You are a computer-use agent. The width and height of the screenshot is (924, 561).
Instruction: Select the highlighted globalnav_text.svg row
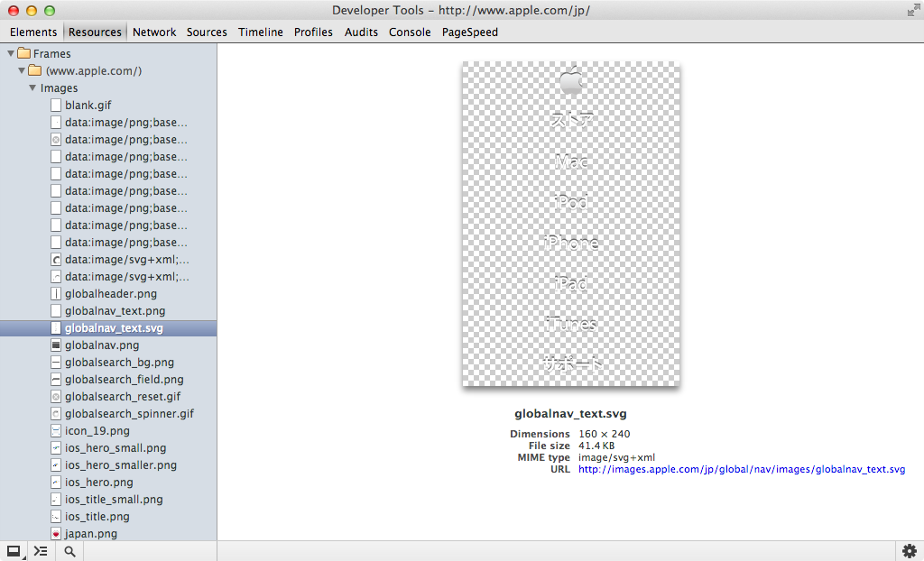pos(108,328)
